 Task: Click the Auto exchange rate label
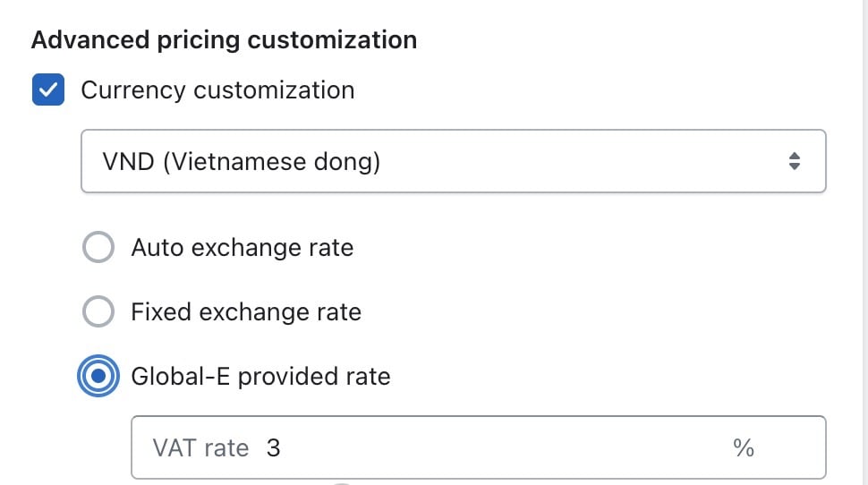pos(242,248)
